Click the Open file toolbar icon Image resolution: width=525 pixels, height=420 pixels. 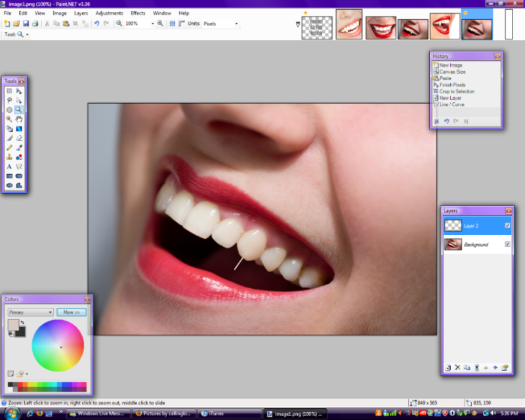16,24
